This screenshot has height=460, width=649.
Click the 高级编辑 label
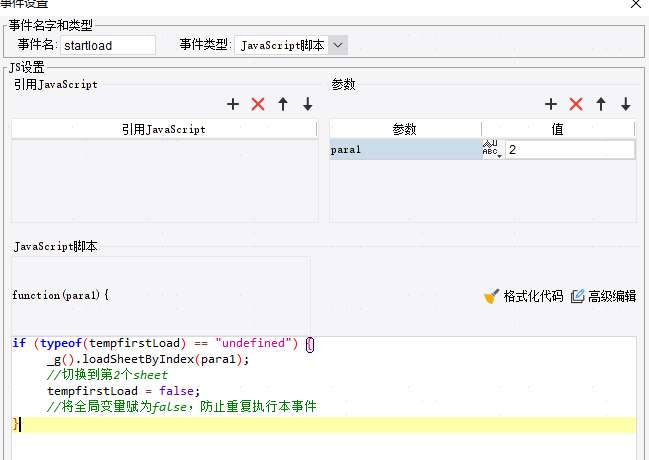coord(612,296)
